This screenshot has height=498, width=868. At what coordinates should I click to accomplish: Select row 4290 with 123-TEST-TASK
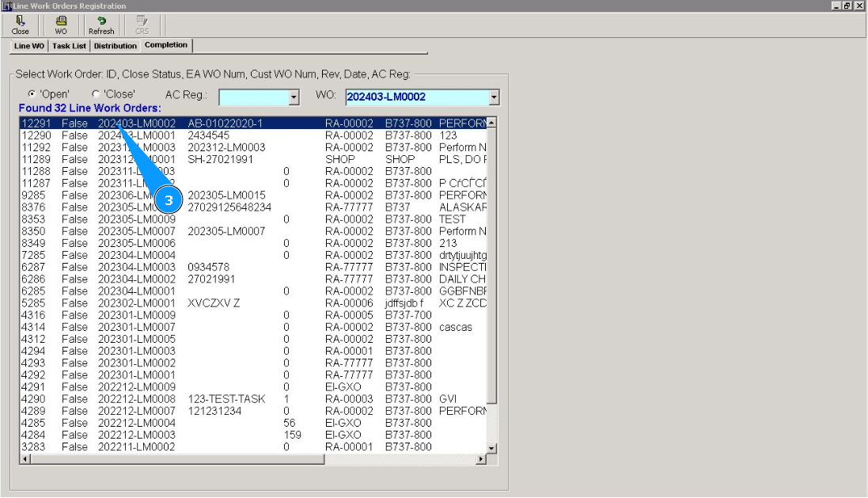pos(253,399)
